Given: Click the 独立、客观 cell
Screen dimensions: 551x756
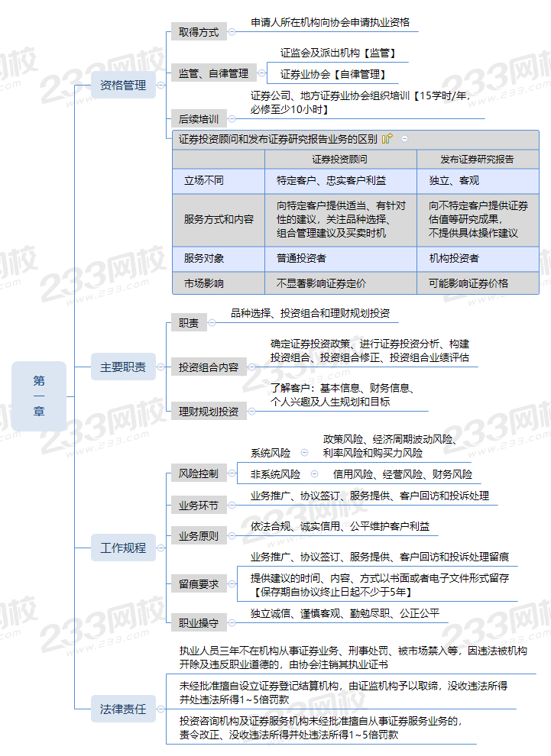Looking at the screenshot, I should pos(478,181).
